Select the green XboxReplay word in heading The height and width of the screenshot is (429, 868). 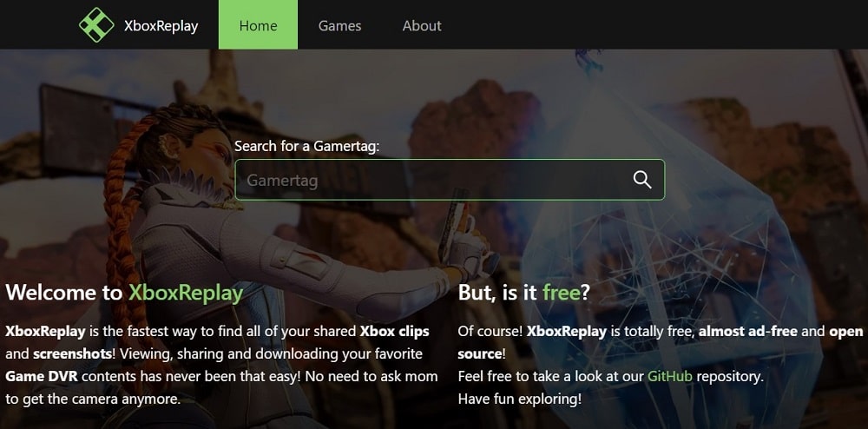(x=186, y=294)
